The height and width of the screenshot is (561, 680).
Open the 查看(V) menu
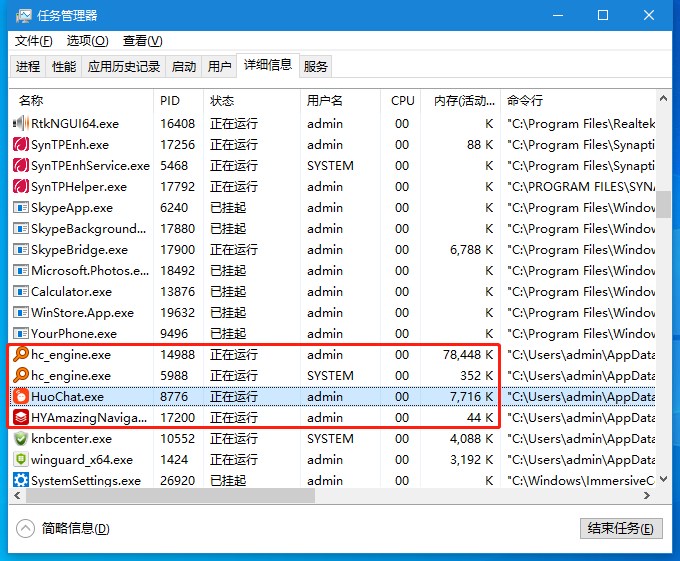pyautogui.click(x=142, y=41)
